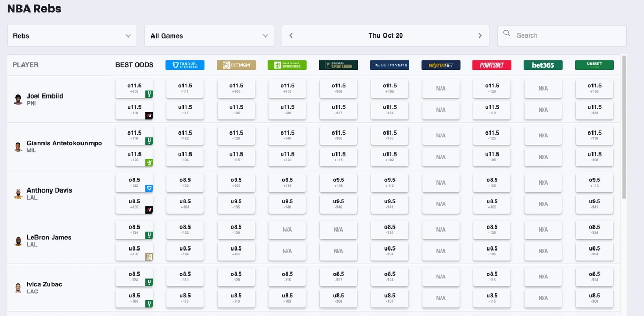
Task: Click the bet365 logo header
Action: [x=543, y=65]
